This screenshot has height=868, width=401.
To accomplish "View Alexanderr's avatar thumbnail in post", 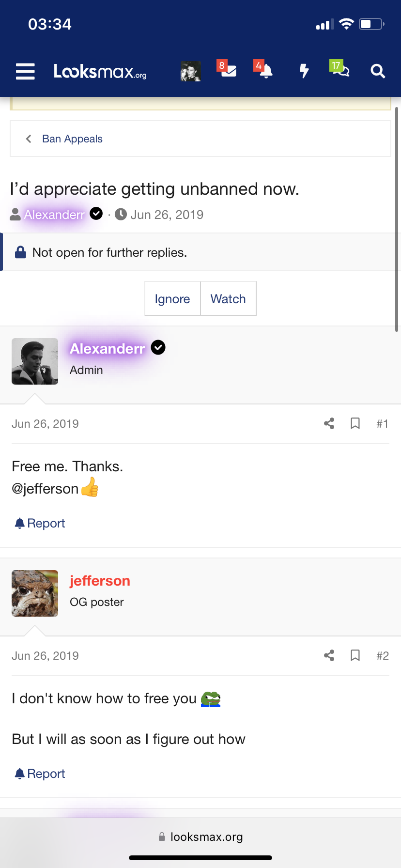I will click(35, 361).
